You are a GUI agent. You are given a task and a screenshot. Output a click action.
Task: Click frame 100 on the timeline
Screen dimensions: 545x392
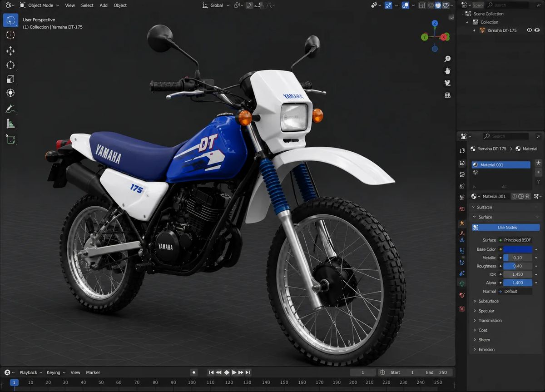pyautogui.click(x=192, y=382)
